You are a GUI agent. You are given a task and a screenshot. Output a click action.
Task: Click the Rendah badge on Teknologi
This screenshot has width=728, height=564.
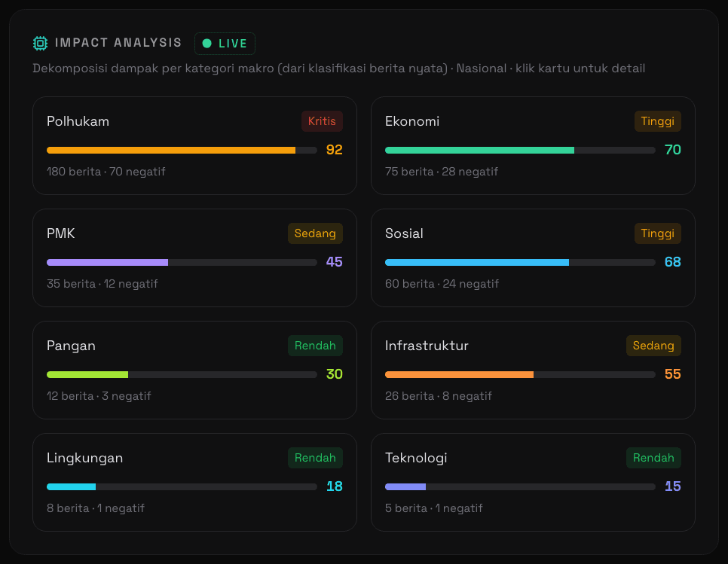(x=653, y=458)
